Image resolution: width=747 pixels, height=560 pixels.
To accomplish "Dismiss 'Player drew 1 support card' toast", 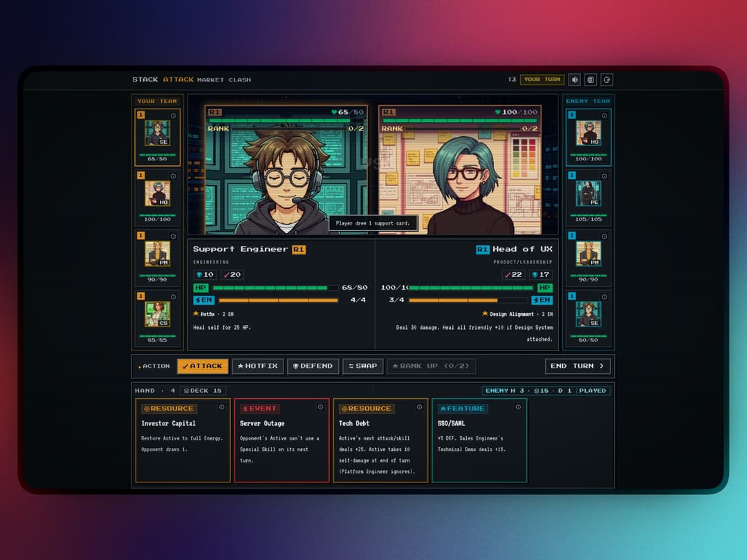I will (x=373, y=223).
